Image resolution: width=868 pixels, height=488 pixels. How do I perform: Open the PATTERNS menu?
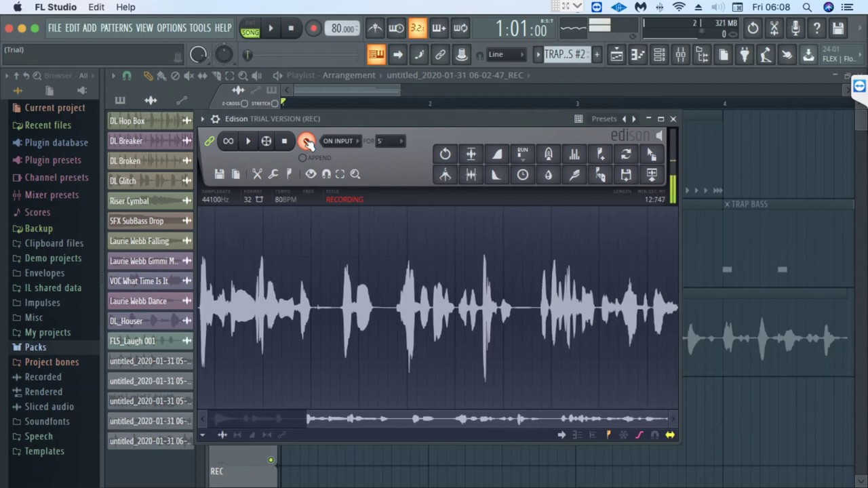(x=116, y=28)
